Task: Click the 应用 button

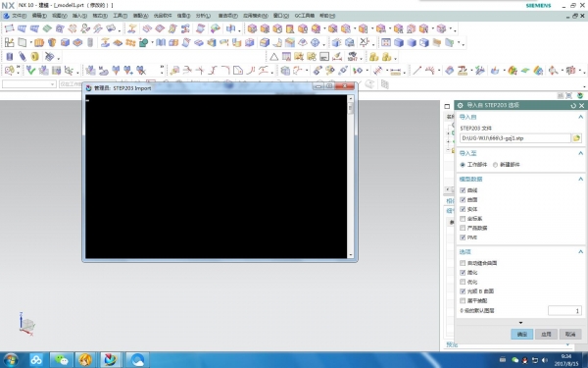Action: click(546, 334)
